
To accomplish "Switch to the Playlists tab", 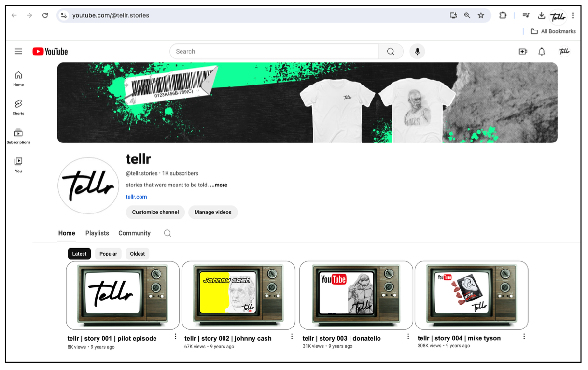I will [x=97, y=233].
